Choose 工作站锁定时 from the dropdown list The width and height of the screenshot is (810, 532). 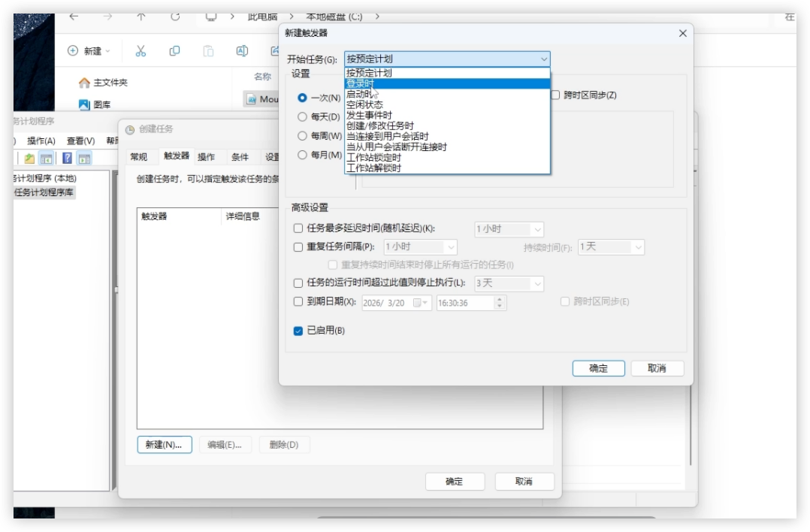coord(373,158)
